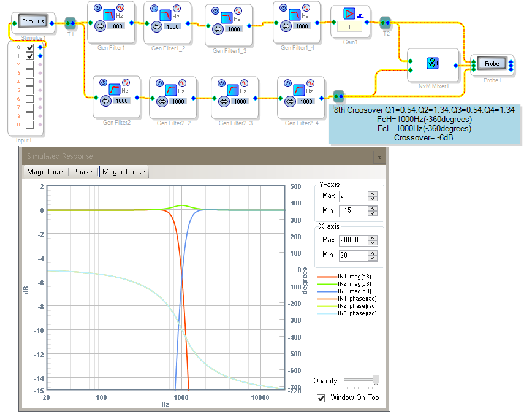The image size is (532, 414).
Task: Toggle the Window On Top checkbox
Action: click(321, 398)
